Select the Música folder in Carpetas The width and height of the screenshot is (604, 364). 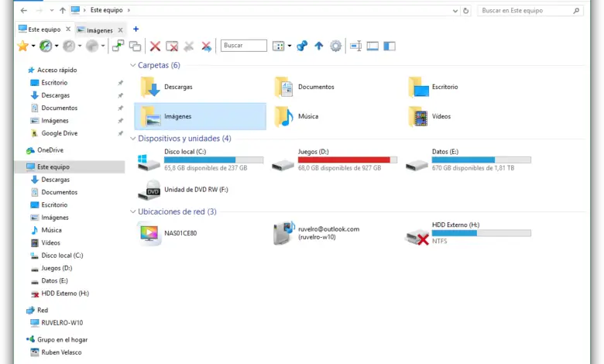297,117
